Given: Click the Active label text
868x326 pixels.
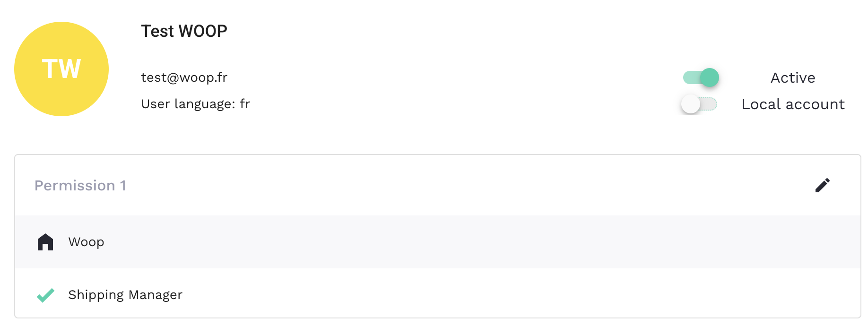Looking at the screenshot, I should [x=793, y=77].
